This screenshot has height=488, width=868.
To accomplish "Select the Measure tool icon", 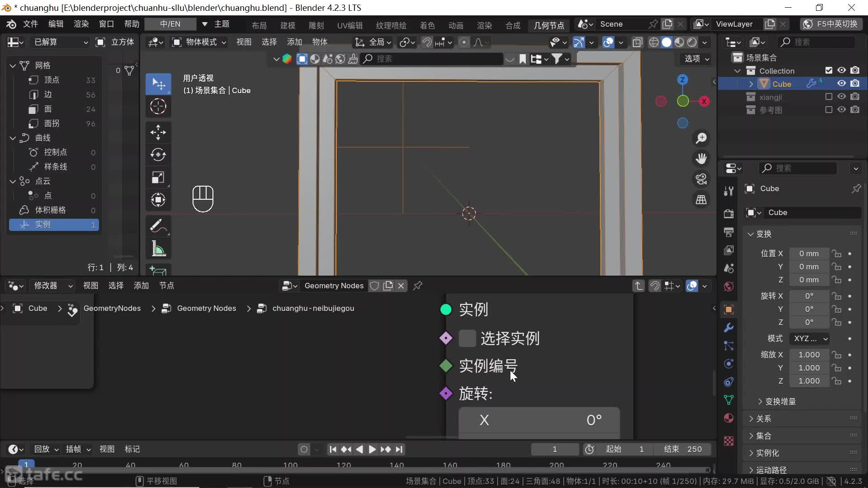I will click(158, 249).
